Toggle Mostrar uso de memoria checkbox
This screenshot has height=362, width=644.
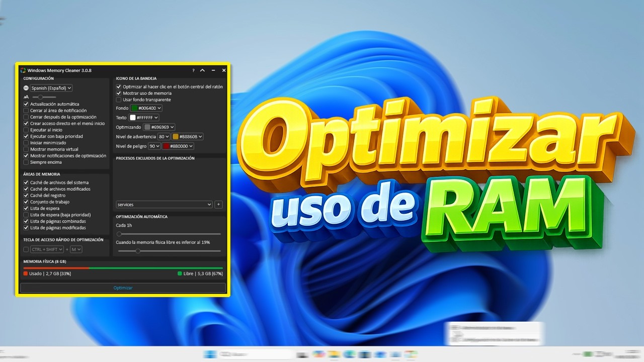coord(119,93)
